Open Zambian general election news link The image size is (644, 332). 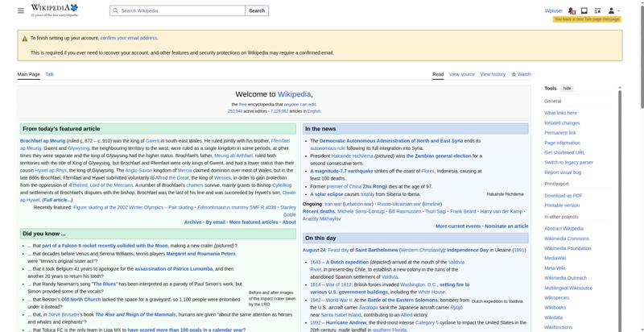[439, 156]
